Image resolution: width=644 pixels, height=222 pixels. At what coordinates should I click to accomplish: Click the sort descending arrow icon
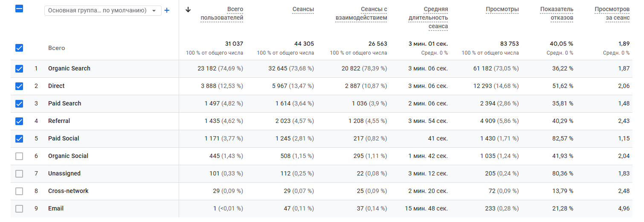[x=188, y=10]
